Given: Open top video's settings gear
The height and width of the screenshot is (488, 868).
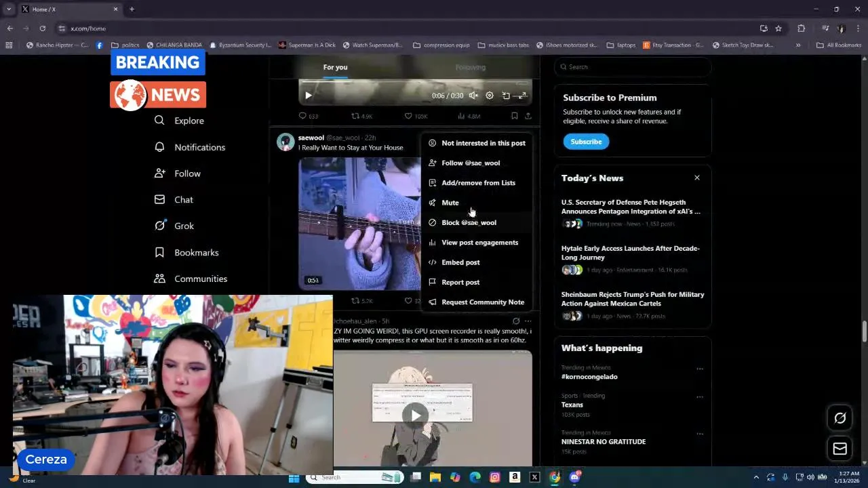Looking at the screenshot, I should point(490,96).
